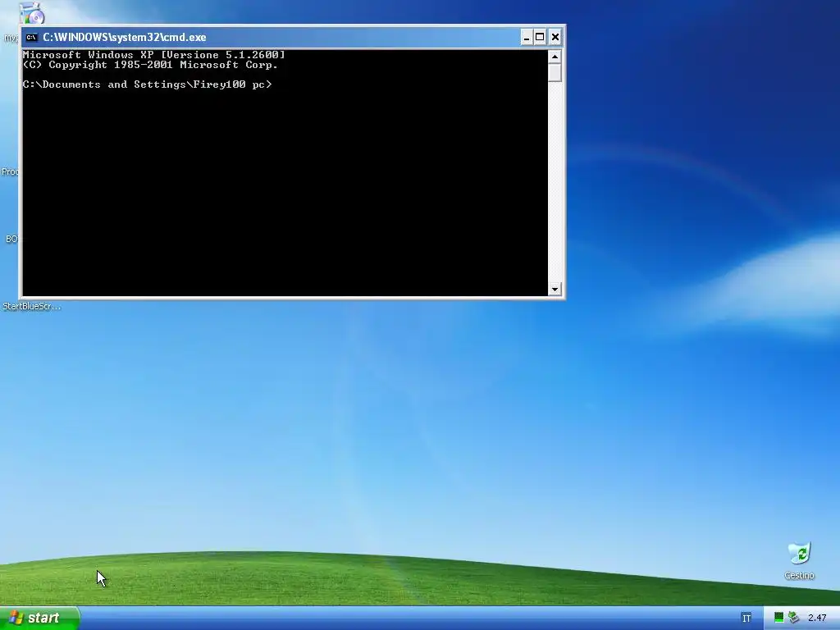
Task: Click the C:\WINDOWS\system32\cmd.exe title text
Action: (125, 37)
